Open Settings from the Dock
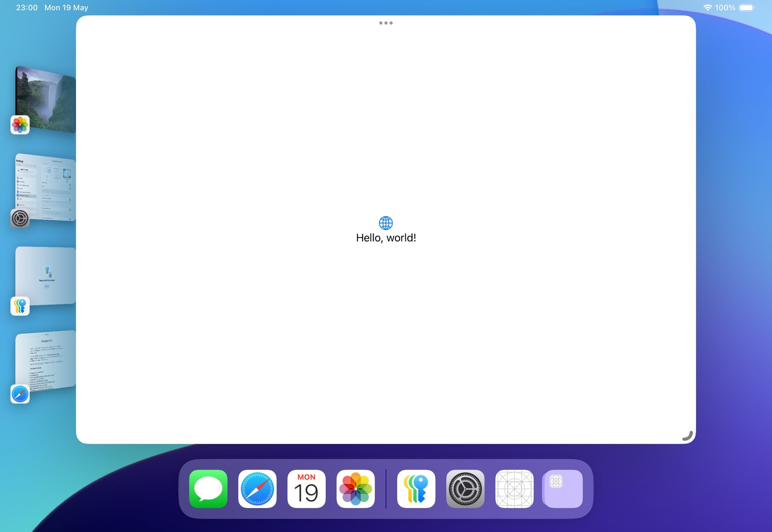 [x=465, y=489]
